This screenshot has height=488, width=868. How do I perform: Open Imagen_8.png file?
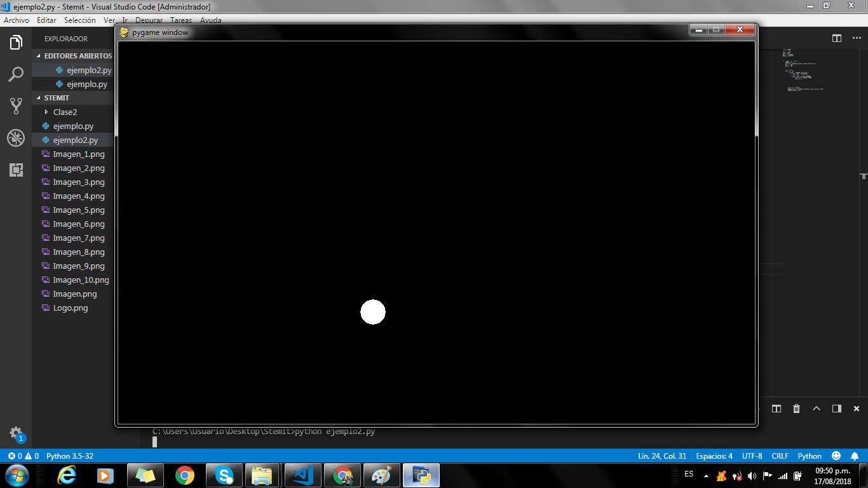click(73, 252)
